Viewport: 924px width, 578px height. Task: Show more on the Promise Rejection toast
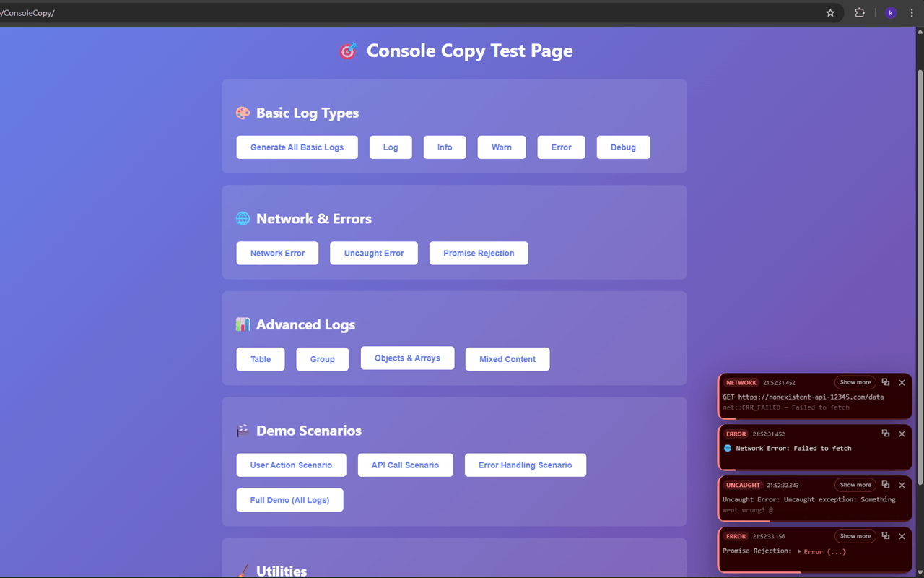855,536
